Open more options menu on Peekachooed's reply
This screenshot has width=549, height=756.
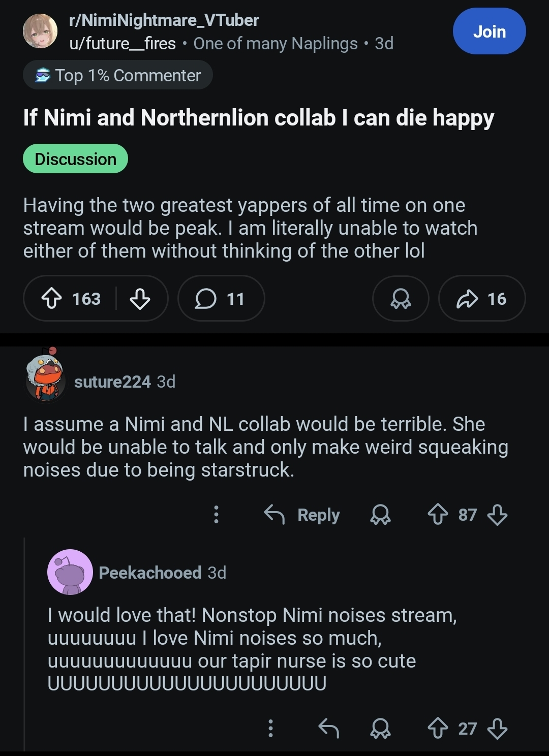(270, 729)
